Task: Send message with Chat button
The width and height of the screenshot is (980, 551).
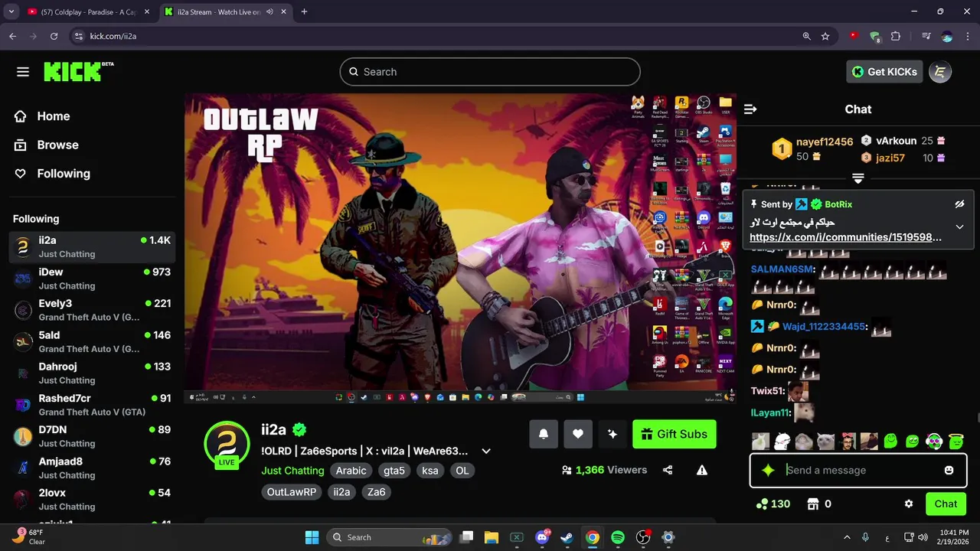Action: [x=946, y=504]
